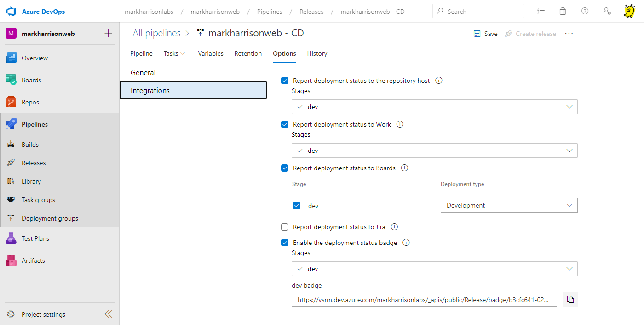Click the Save button
The image size is (644, 325).
(x=486, y=34)
